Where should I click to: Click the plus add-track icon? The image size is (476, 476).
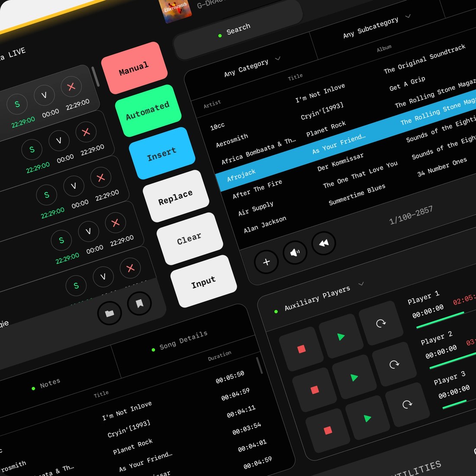pyautogui.click(x=266, y=262)
